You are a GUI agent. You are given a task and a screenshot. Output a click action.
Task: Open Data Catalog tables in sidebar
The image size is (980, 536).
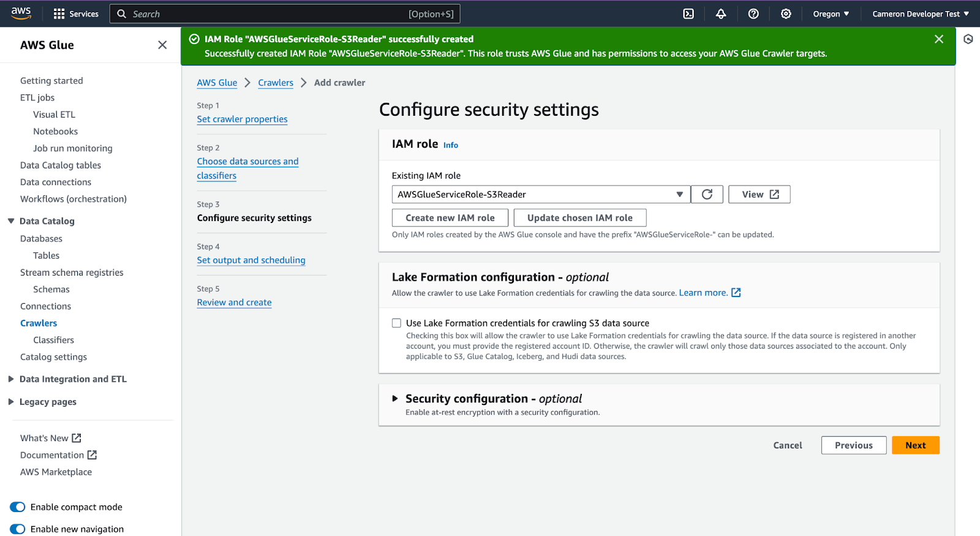click(x=61, y=165)
